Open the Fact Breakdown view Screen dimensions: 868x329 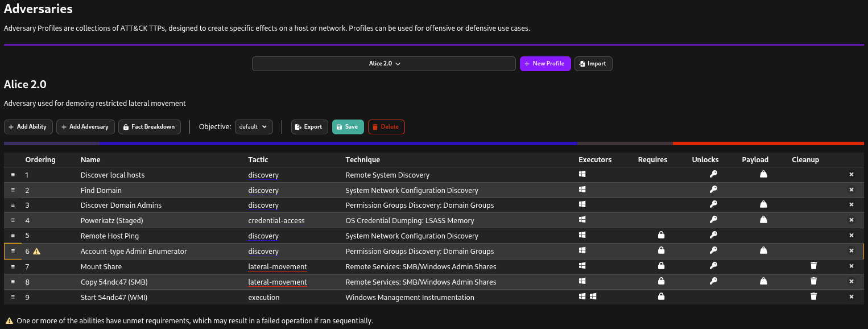tap(150, 127)
